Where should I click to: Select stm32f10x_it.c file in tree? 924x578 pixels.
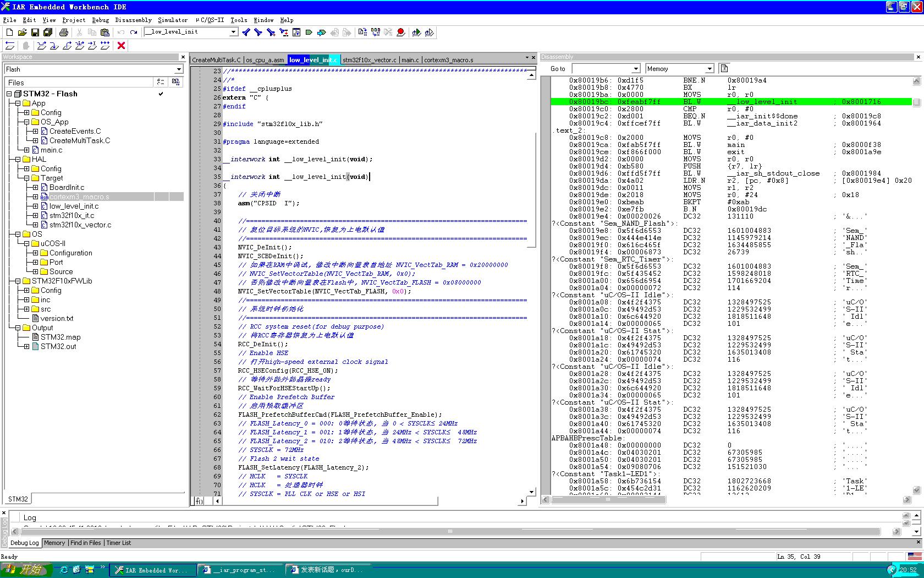click(72, 216)
